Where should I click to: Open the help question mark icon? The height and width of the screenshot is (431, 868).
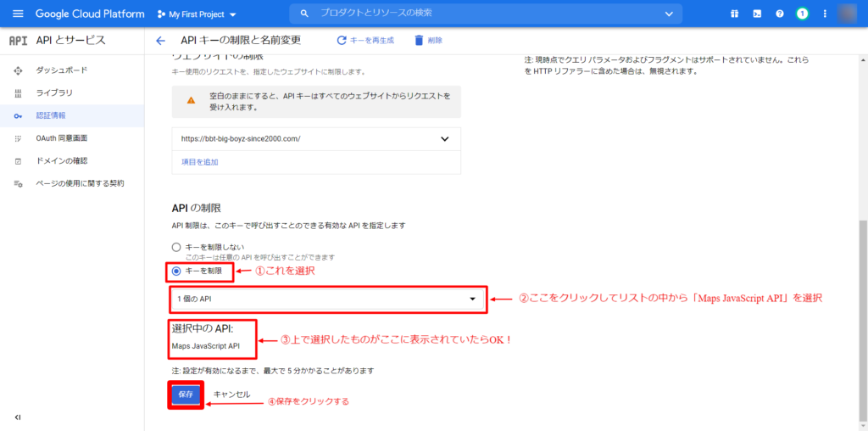[x=780, y=14]
